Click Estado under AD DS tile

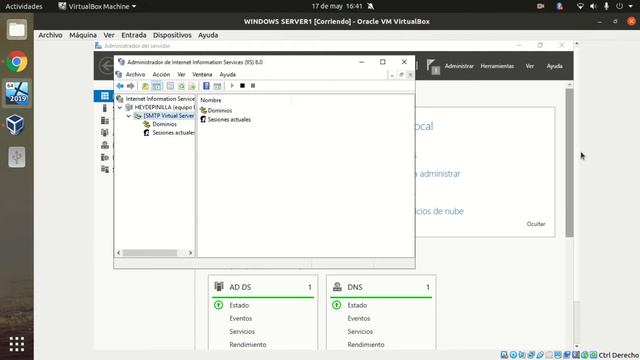pyautogui.click(x=239, y=305)
